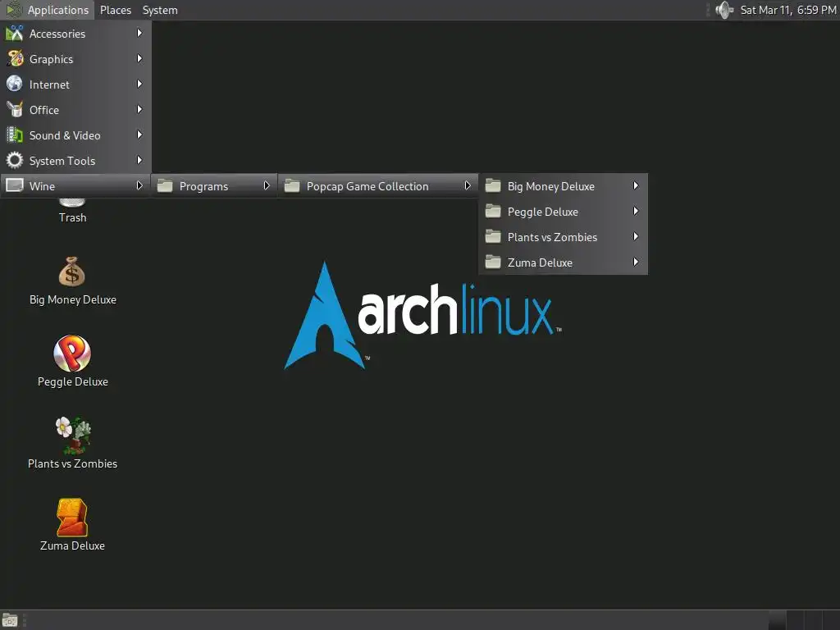Expand the Sound & Video submenu arrow
Screen dimensions: 840x630
coord(139,135)
